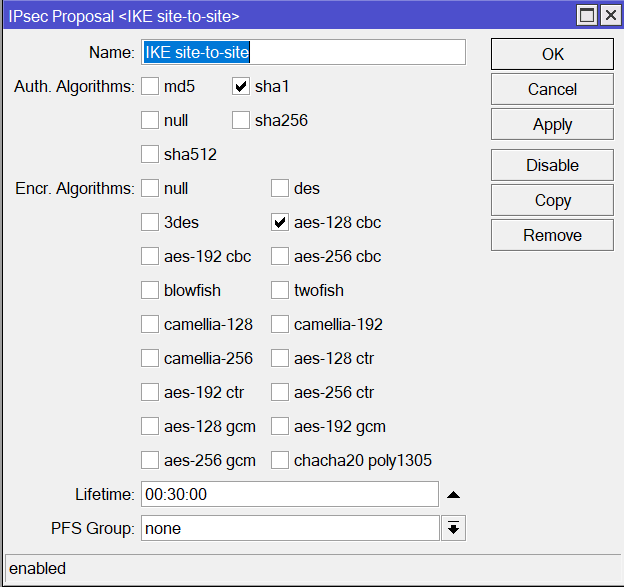Enable camellia-256 encryption
The image size is (624, 587).
(x=150, y=358)
